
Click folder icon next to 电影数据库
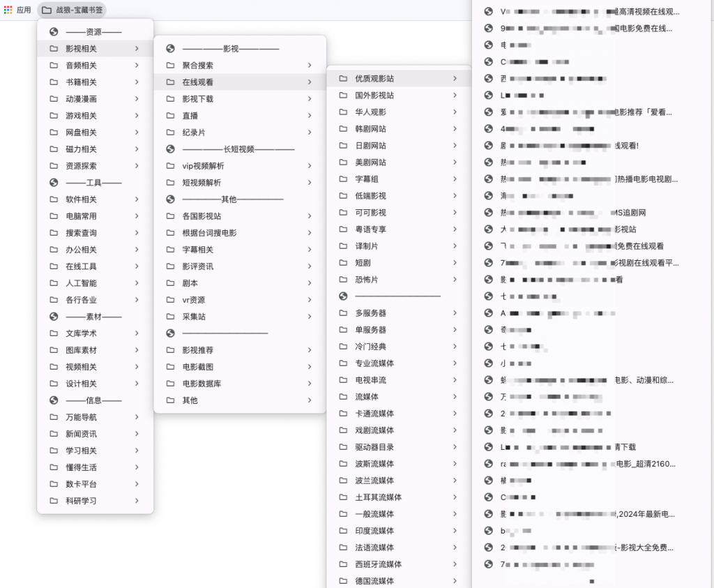click(x=170, y=384)
